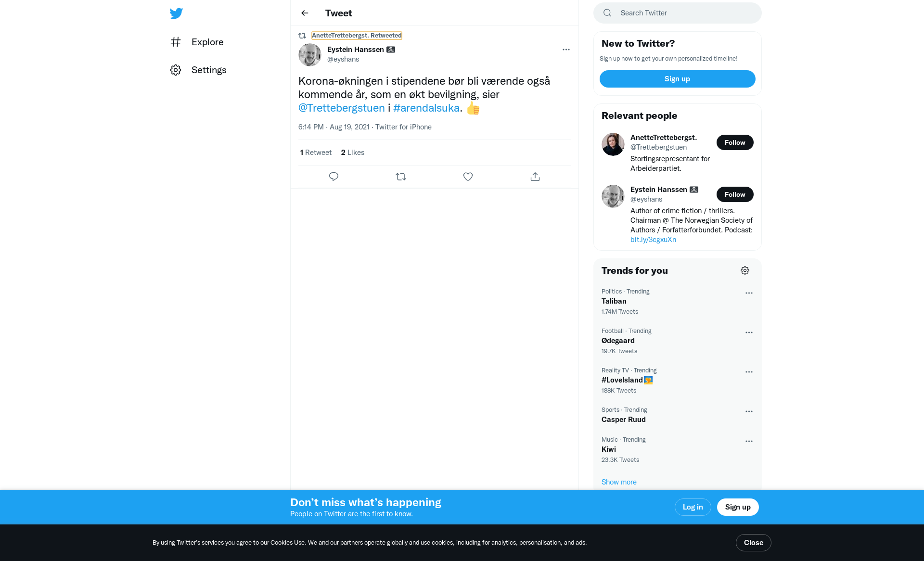Click the Search Twitter field
The image size is (924, 561).
click(678, 13)
